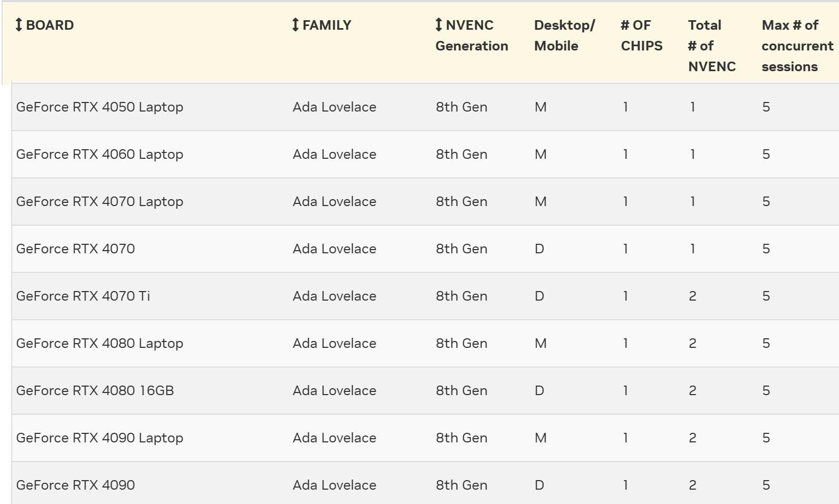Sort by NVENC Generation sort icon
Screen dimensions: 839x504
[439, 25]
